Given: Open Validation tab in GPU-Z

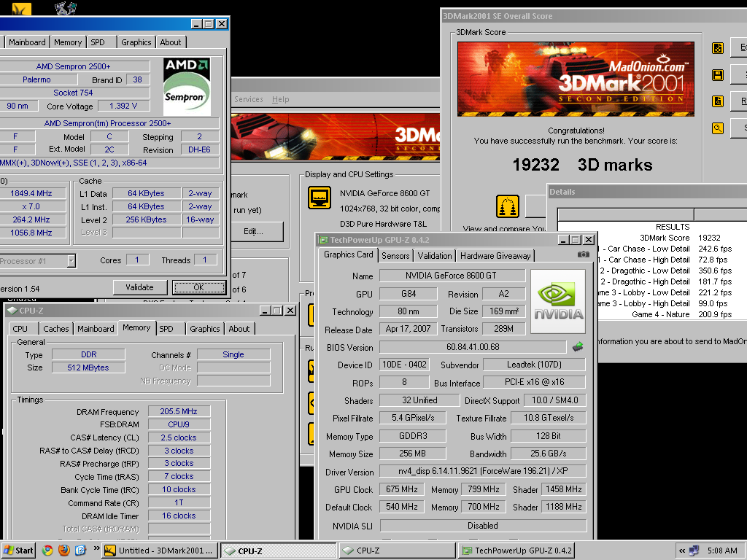Looking at the screenshot, I should pyautogui.click(x=435, y=256).
